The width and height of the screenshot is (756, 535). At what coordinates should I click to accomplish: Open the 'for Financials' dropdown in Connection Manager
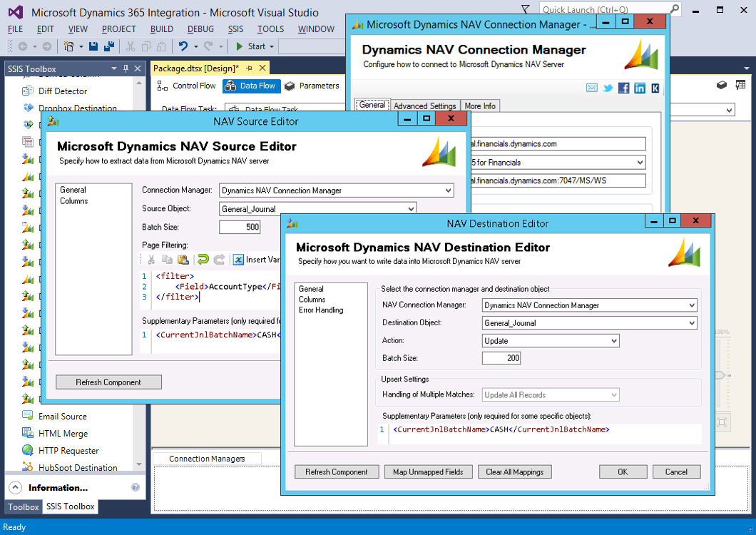coord(640,163)
